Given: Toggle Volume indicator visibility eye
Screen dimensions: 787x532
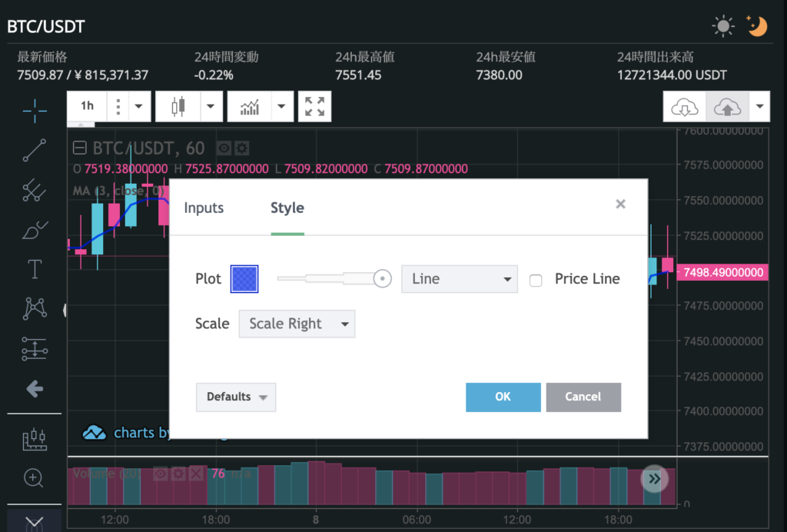Looking at the screenshot, I should [x=160, y=474].
